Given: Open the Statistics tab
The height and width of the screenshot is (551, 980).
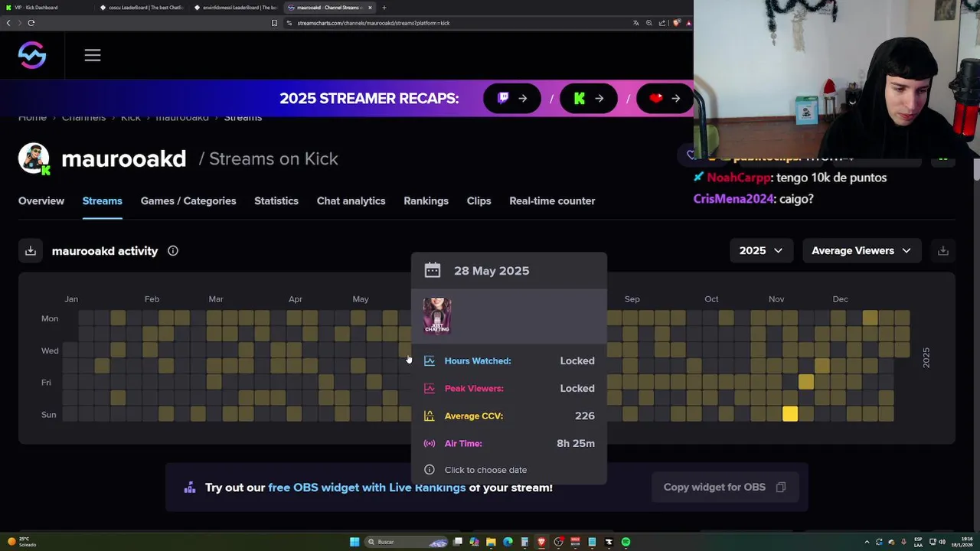Looking at the screenshot, I should click(276, 201).
